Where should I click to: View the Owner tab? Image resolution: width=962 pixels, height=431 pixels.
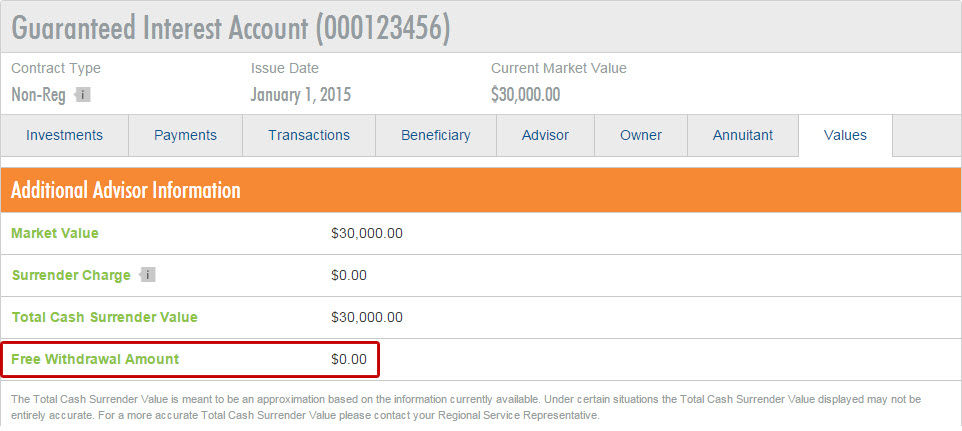(x=641, y=135)
